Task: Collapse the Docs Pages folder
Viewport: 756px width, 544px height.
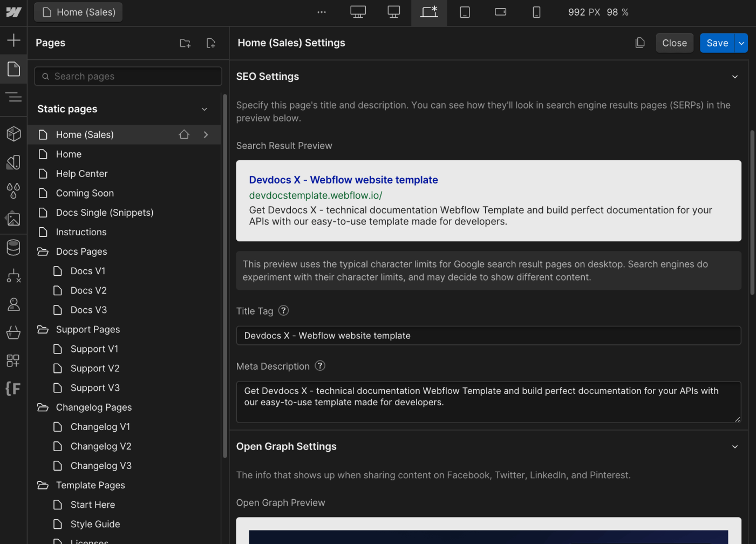Action: tap(43, 251)
